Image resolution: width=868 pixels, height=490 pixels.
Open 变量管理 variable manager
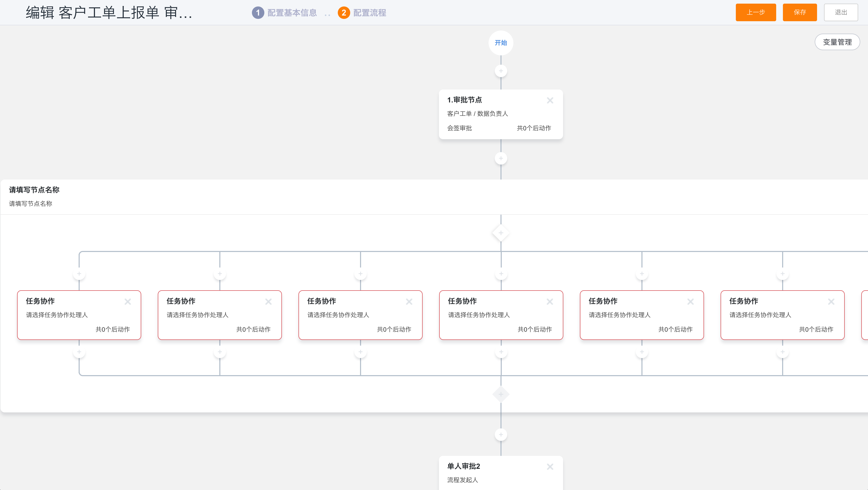837,42
